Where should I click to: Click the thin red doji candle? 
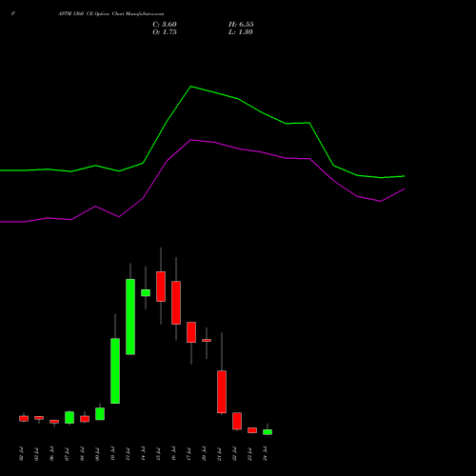point(207,340)
